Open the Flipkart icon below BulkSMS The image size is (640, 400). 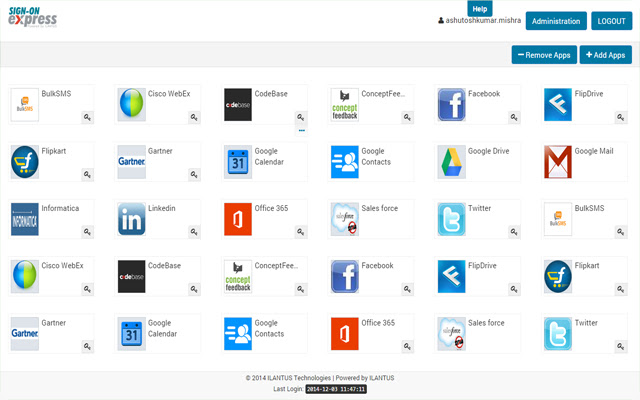558,277
